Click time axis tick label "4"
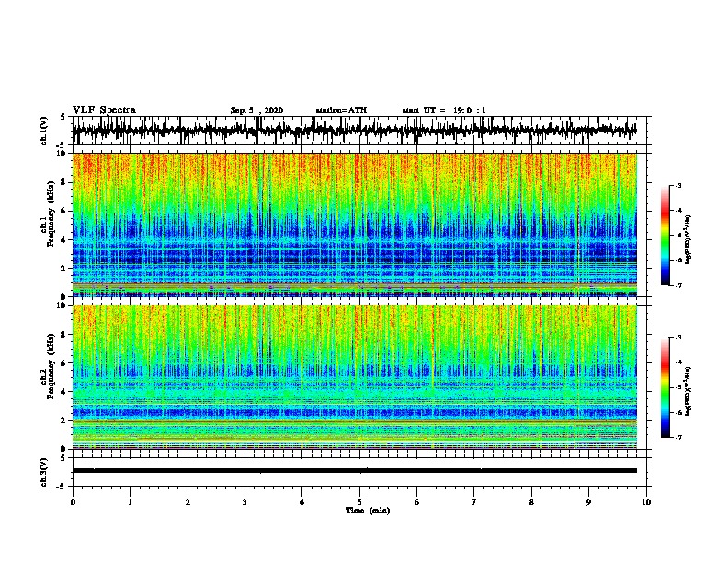The image size is (728, 563). [302, 502]
